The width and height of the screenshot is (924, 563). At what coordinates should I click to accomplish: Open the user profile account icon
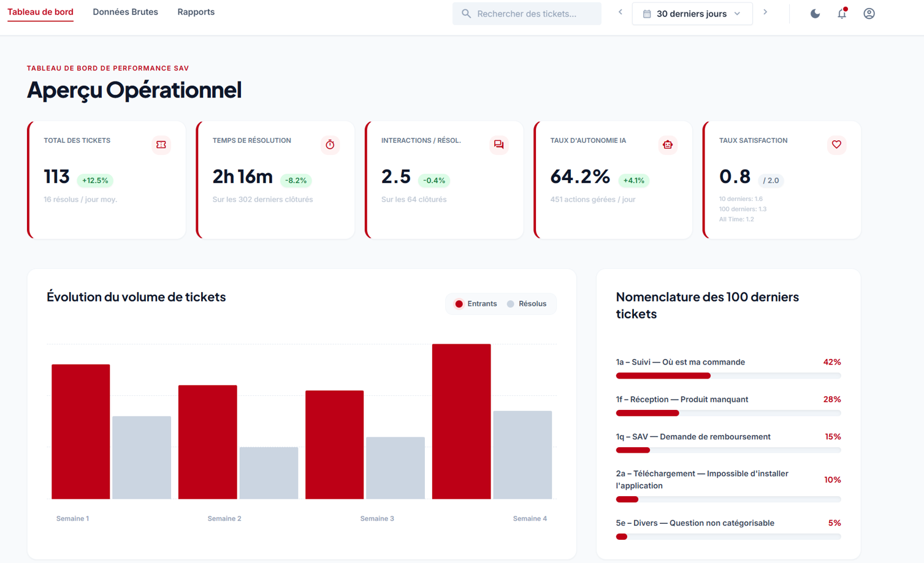pyautogui.click(x=869, y=13)
